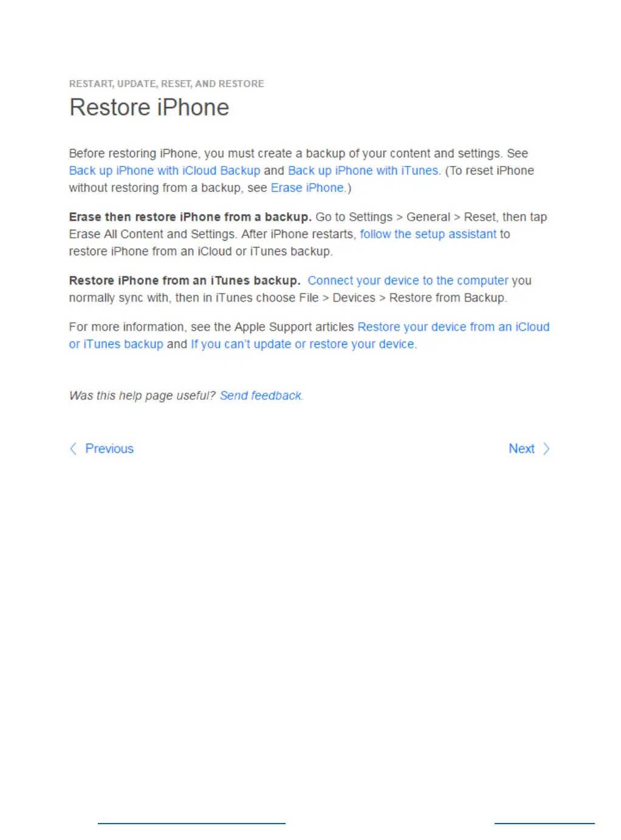This screenshot has height=840, width=621.
Task: Click the long blue footer line at left
Action: click(x=191, y=824)
